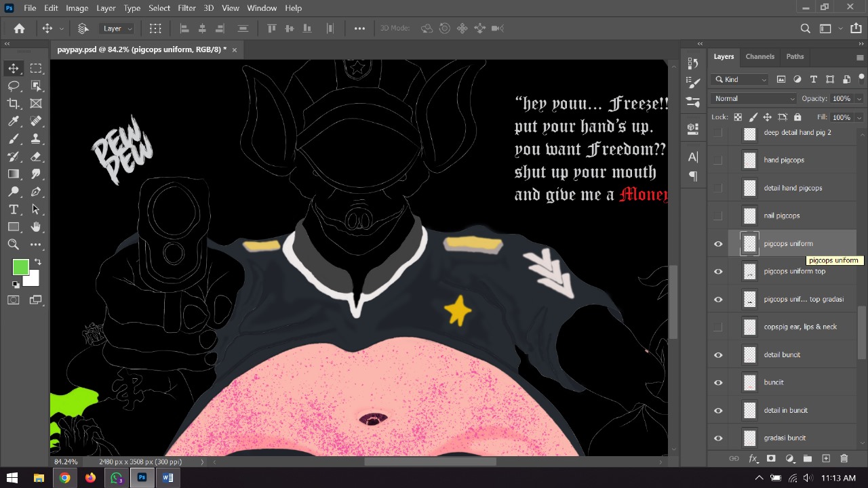This screenshot has width=868, height=488.
Task: Create a new layer
Action: tap(826, 459)
